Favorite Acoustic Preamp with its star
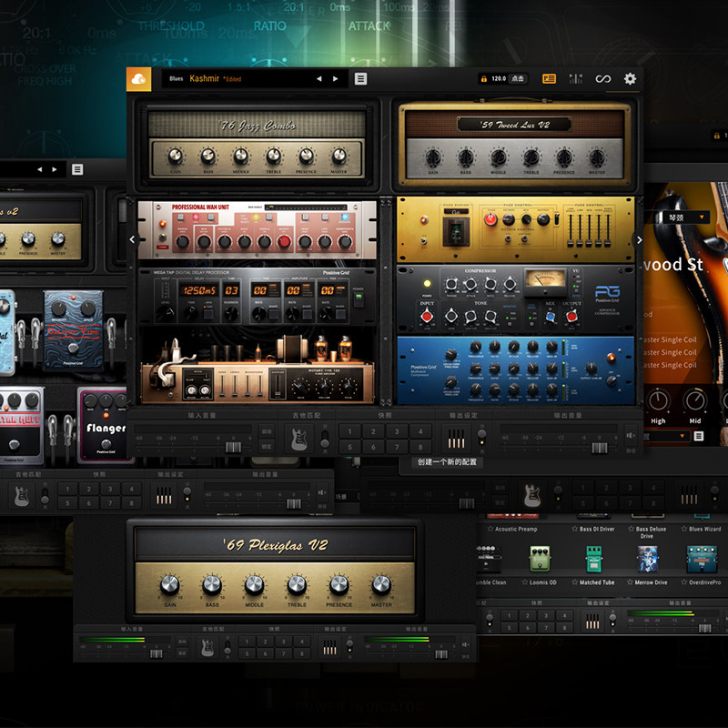This screenshot has height=728, width=728. [x=490, y=529]
